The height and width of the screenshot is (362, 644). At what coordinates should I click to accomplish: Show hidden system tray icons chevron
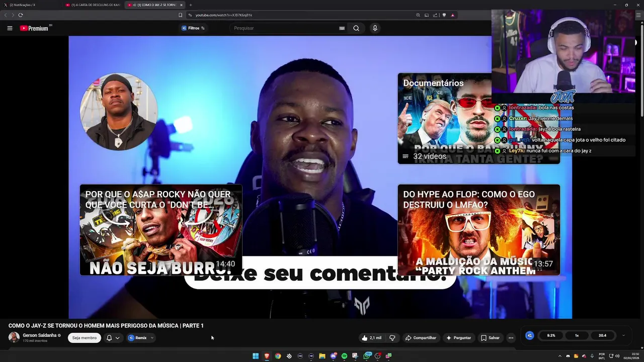click(x=560, y=356)
